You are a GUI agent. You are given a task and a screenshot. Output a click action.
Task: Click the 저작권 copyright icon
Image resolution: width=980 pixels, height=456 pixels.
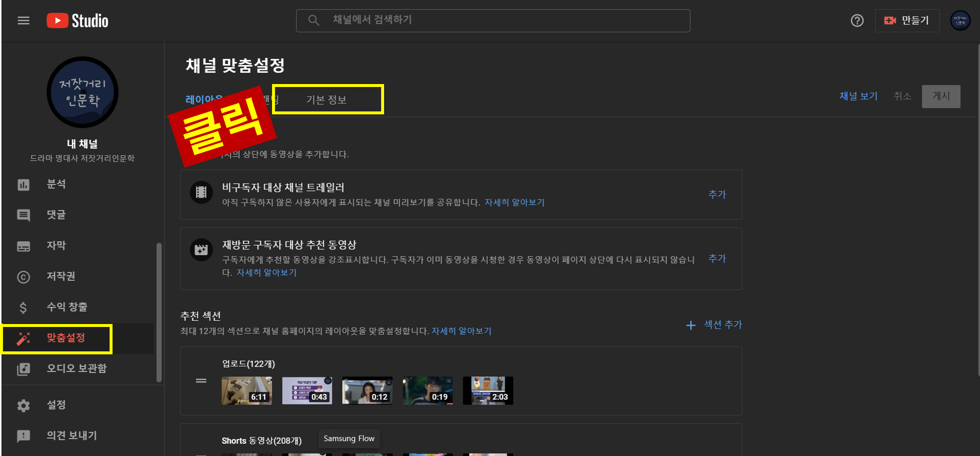tap(23, 277)
